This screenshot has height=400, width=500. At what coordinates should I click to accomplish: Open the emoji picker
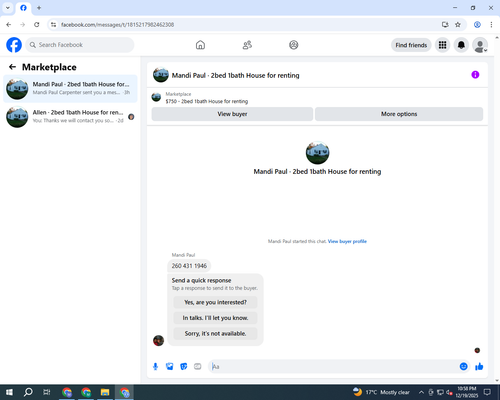pos(464,367)
